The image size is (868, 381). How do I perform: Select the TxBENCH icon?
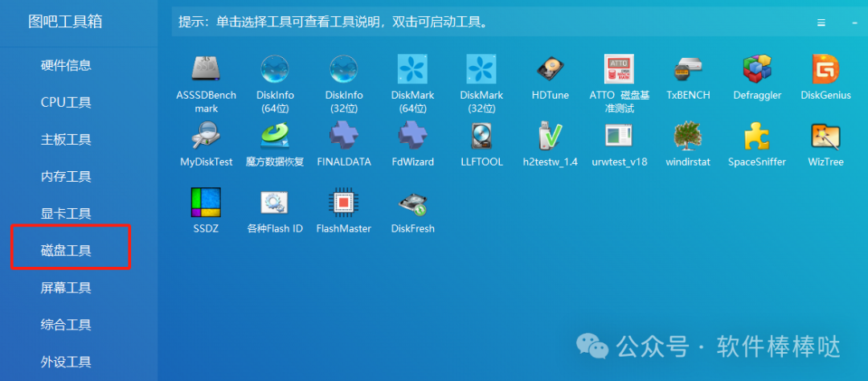(688, 69)
